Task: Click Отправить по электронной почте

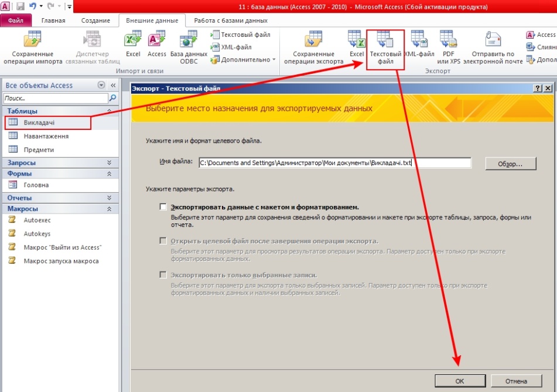Action: click(x=493, y=47)
